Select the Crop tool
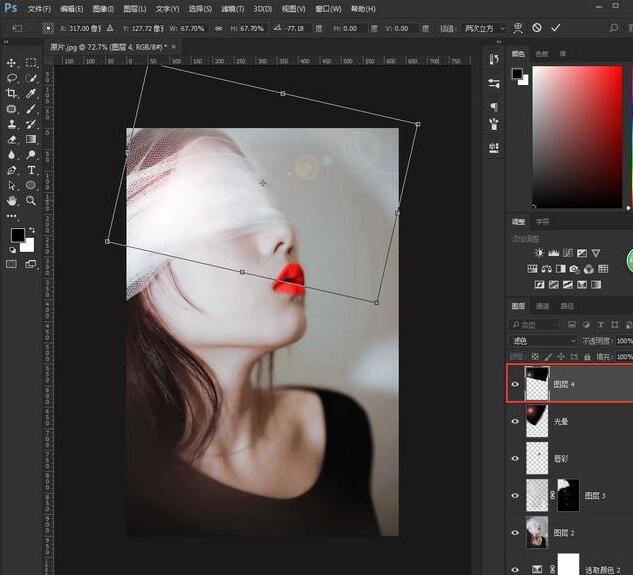The height and width of the screenshot is (575, 633). click(12, 93)
